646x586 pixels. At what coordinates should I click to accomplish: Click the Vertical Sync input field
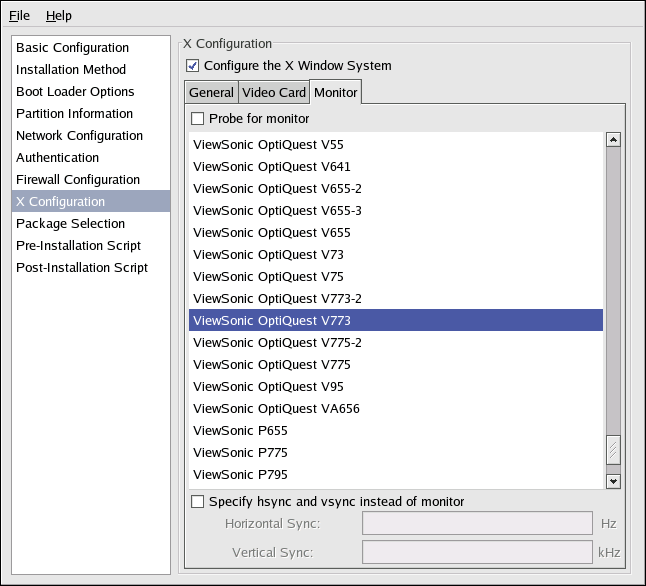pos(477,553)
